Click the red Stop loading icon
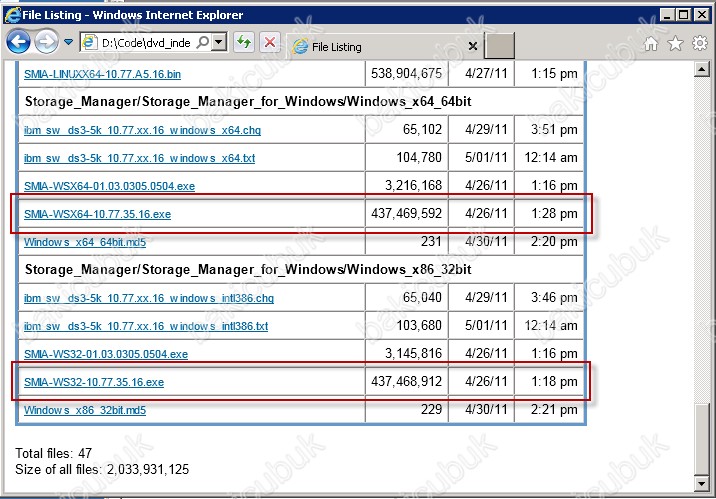 click(269, 42)
